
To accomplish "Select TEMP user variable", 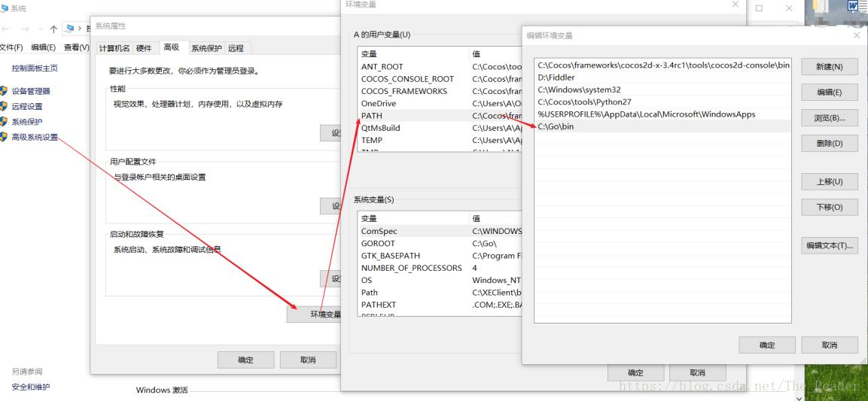I will point(440,140).
